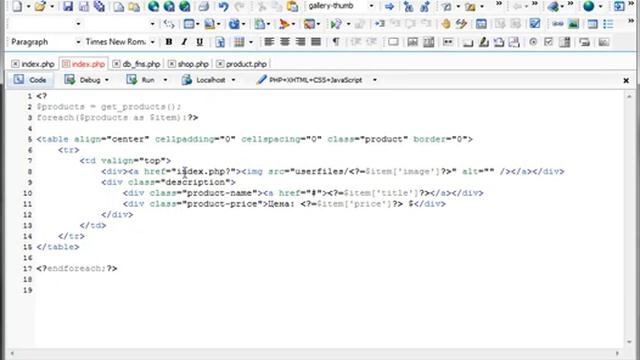The height and width of the screenshot is (360, 640).
Task: Save the current file with the floppy icon
Action: 67,6
